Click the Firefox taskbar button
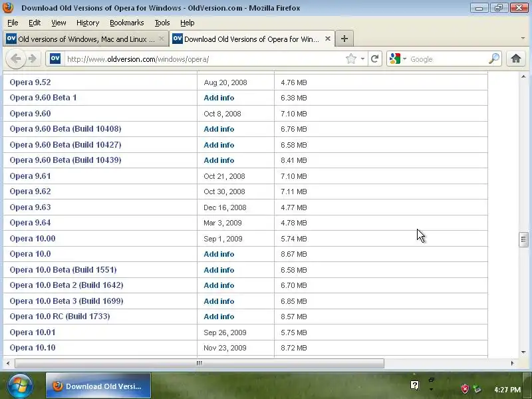Viewport: 532px width, 399px height. (98, 386)
